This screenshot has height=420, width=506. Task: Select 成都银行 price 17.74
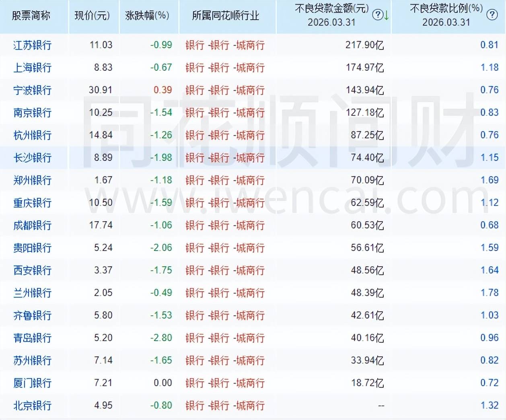(x=101, y=225)
